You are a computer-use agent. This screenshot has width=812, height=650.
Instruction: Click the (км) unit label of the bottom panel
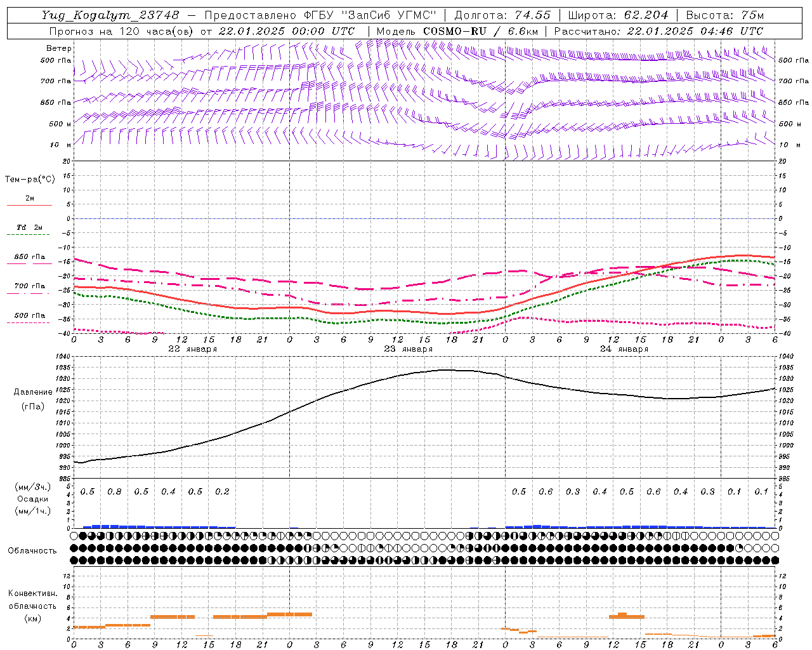coord(32,618)
